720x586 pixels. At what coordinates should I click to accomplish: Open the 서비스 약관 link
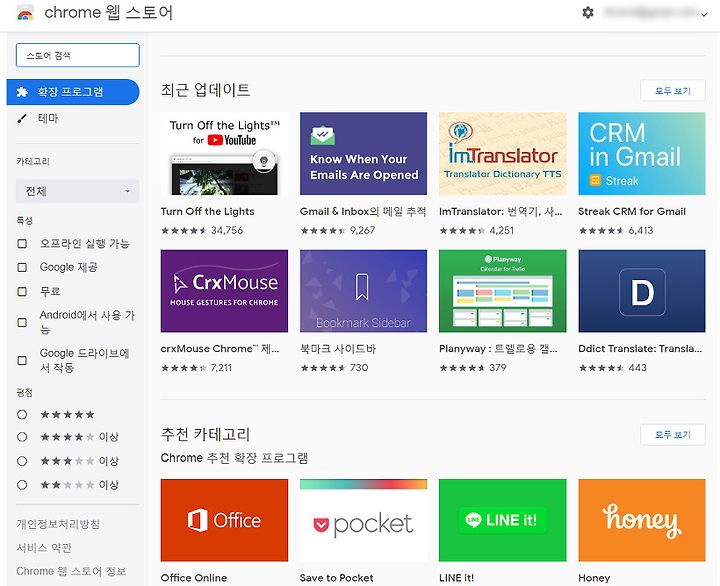(x=44, y=548)
